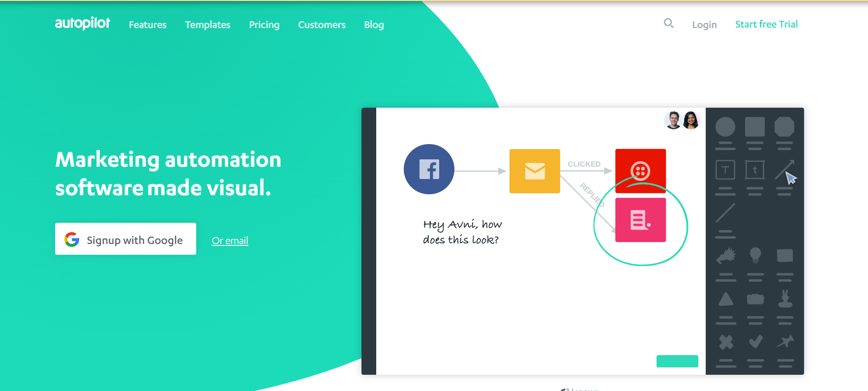This screenshot has height=391, width=868.
Task: Click the female collaborator avatar
Action: click(x=691, y=120)
